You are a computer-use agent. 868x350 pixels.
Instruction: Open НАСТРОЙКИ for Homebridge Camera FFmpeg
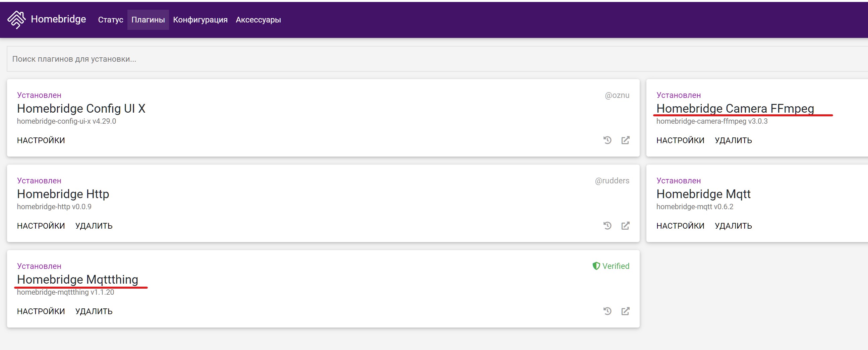tap(680, 140)
